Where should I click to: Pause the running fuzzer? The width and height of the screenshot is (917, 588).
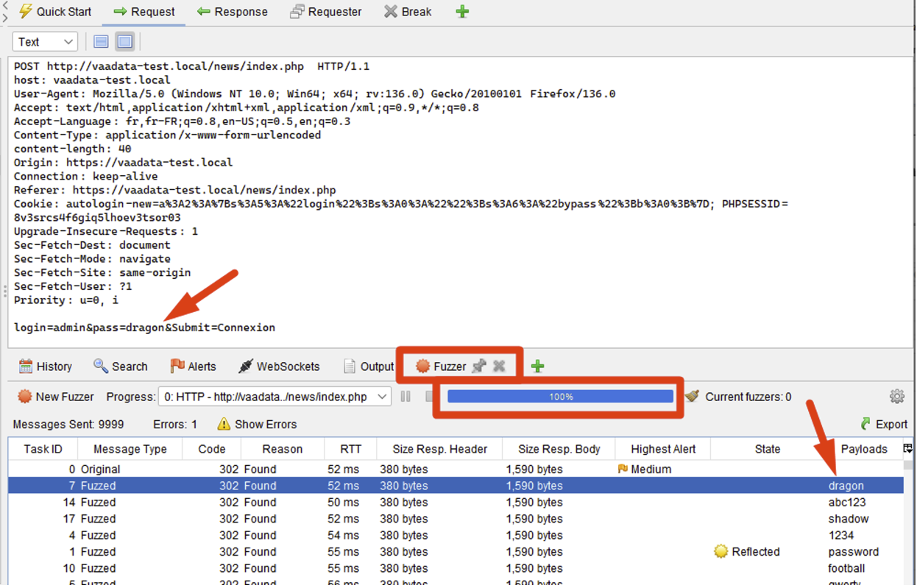tap(406, 396)
